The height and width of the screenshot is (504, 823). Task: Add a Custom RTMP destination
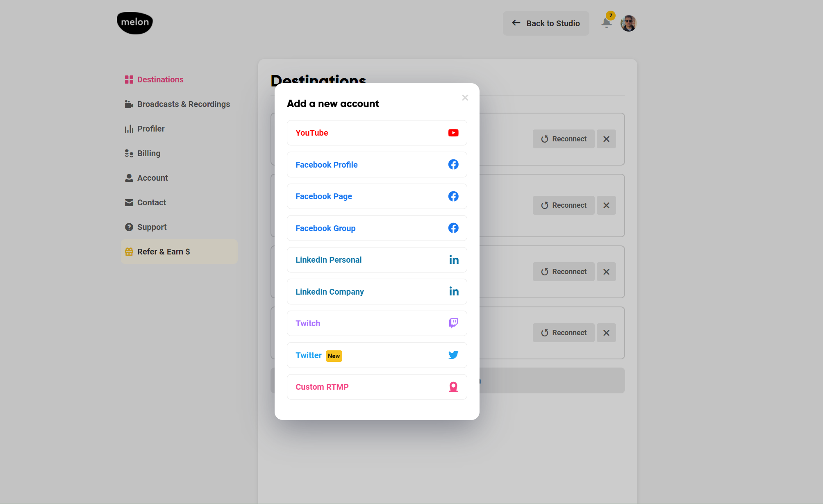(x=377, y=387)
